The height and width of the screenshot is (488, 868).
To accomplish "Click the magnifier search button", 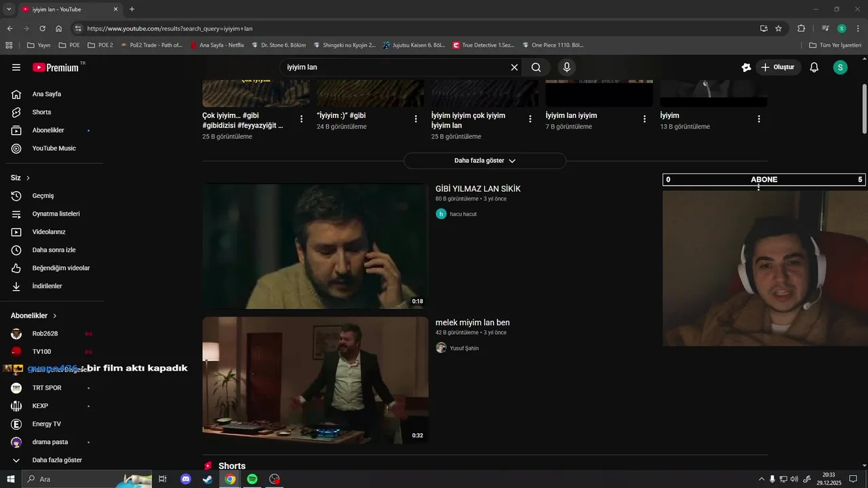I will click(x=536, y=67).
